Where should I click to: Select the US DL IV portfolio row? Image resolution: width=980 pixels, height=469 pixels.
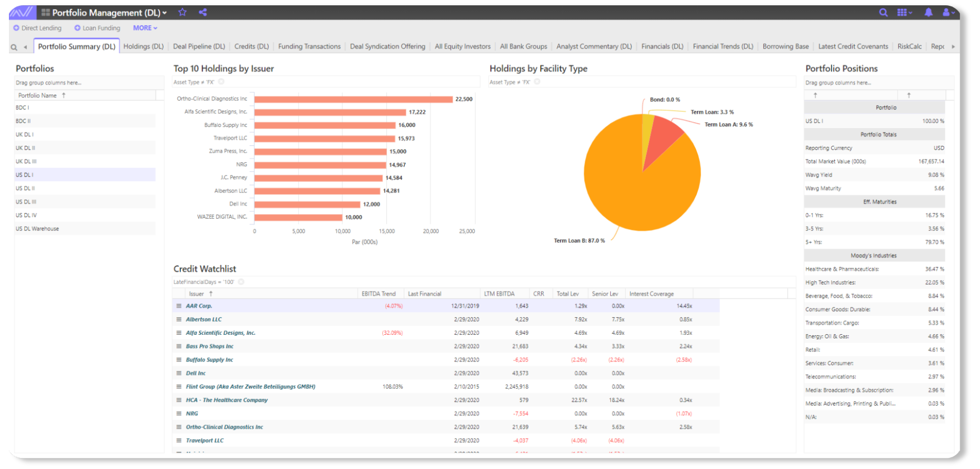[x=85, y=215]
